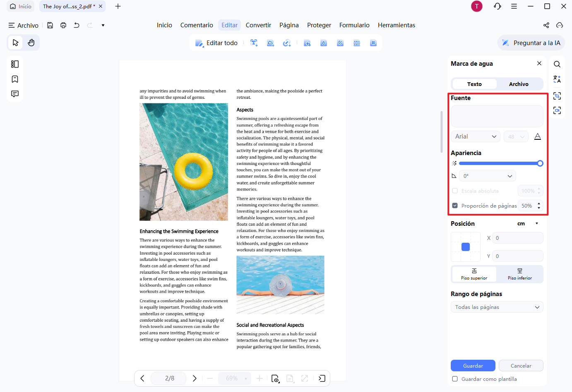Uncheck Proporción de páginas checkbox
572x392 pixels.
[x=455, y=206]
